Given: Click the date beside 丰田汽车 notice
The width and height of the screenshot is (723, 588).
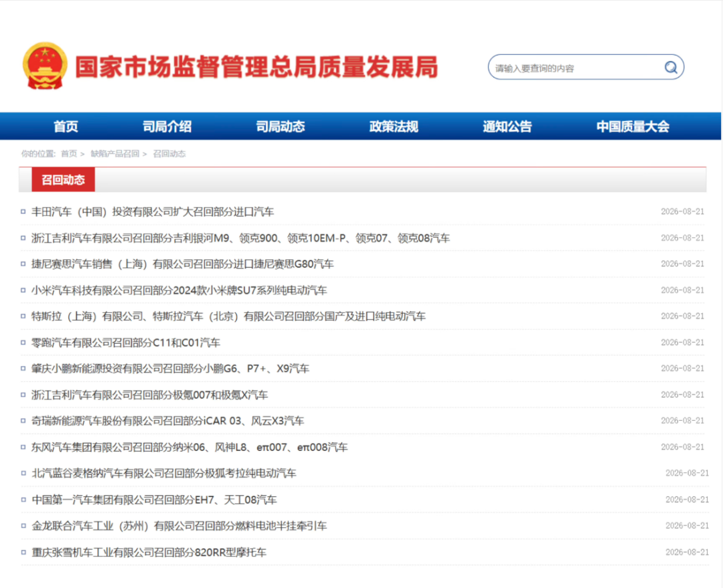Looking at the screenshot, I should pos(682,211).
